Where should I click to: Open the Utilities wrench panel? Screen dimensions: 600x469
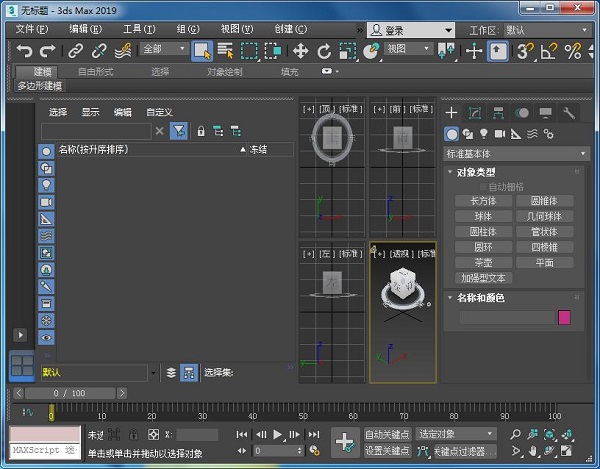pos(569,113)
